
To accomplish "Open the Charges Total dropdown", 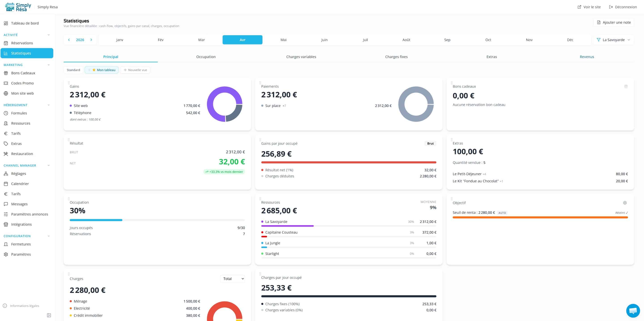I will pyautogui.click(x=233, y=279).
